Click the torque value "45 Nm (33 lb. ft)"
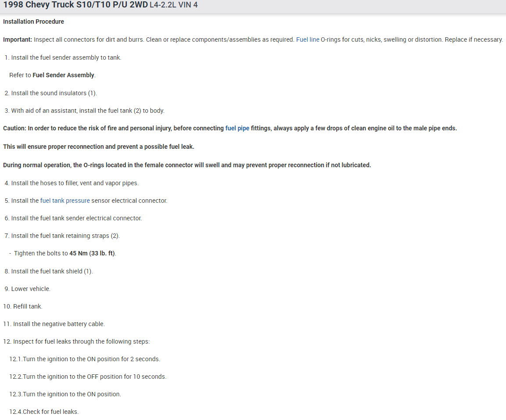Screen dimensions: 506x420 [92, 253]
